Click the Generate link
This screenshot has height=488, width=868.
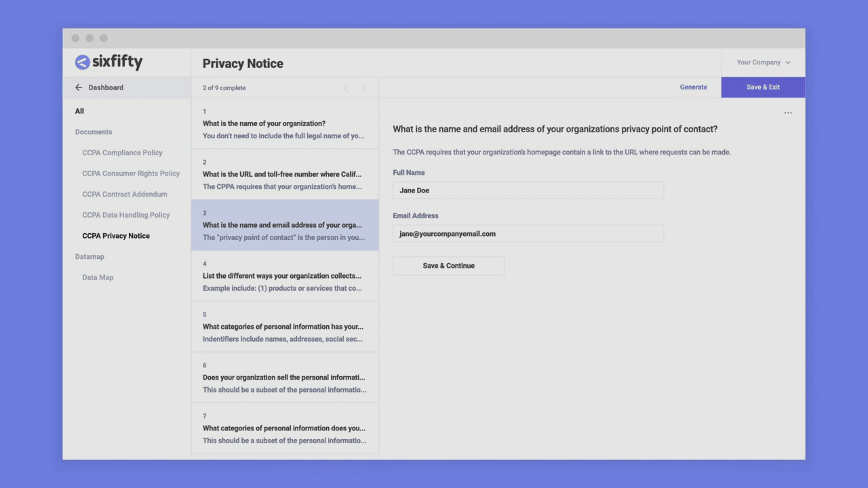click(693, 87)
